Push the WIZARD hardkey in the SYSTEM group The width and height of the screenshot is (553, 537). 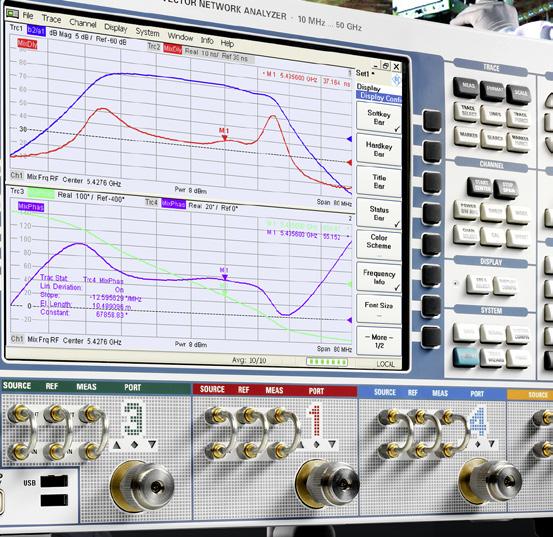click(492, 358)
